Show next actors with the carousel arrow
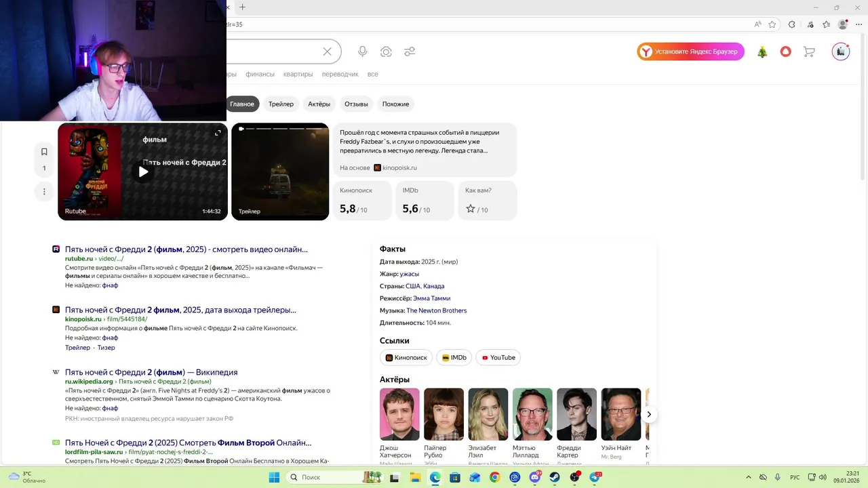The height and width of the screenshot is (488, 868). [649, 414]
